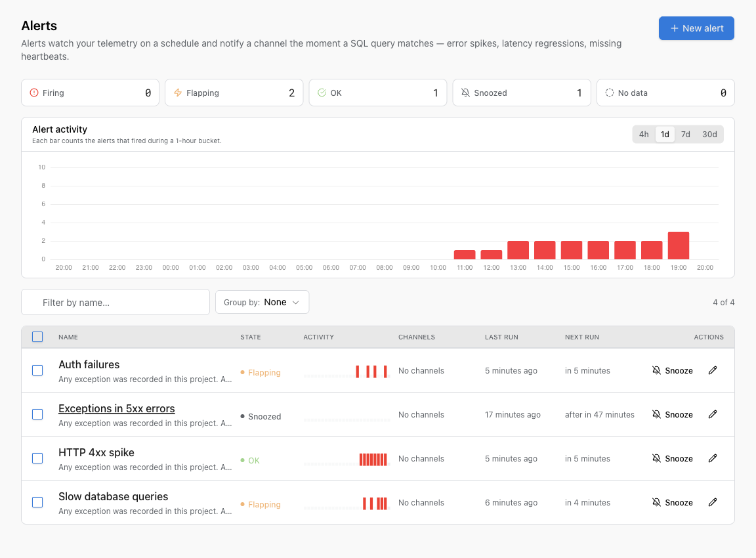Image resolution: width=756 pixels, height=558 pixels.
Task: Open the Slow database queries alert
Action: point(114,497)
